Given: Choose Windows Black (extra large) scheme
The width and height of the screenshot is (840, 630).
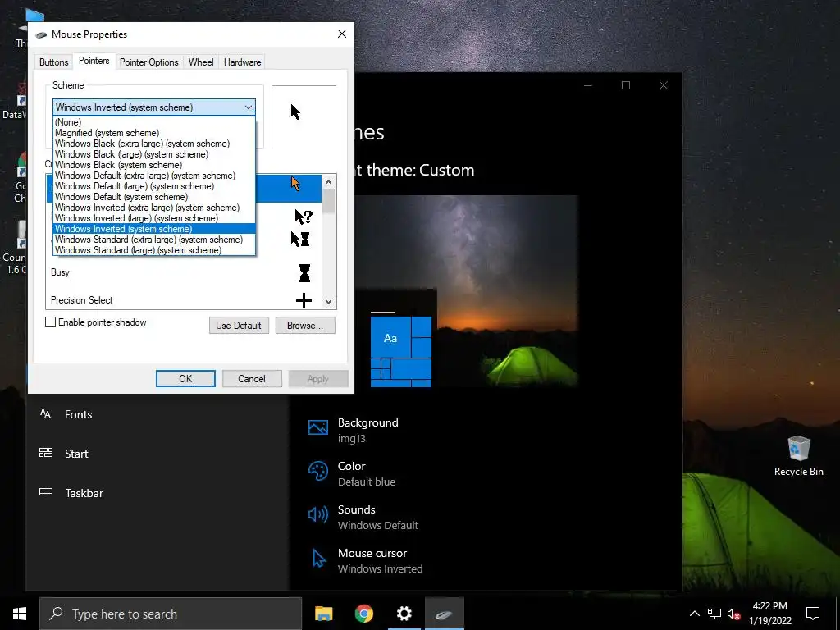Looking at the screenshot, I should 154,144.
